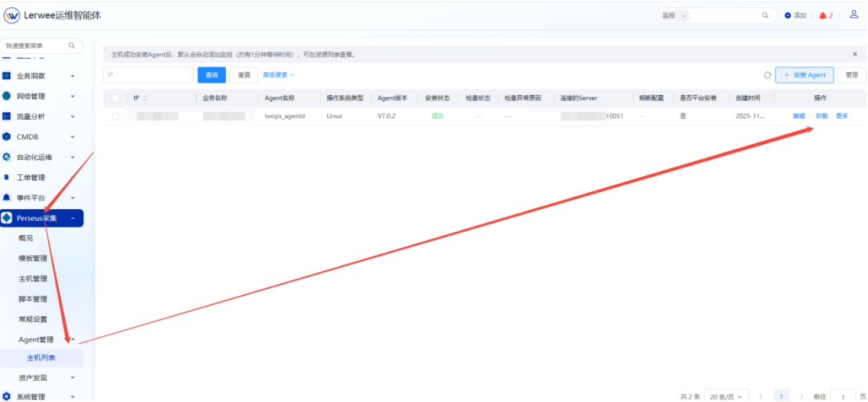This screenshot has height=402, width=868.
Task: Click the 连接的Server column header
Action: pyautogui.click(x=579, y=98)
